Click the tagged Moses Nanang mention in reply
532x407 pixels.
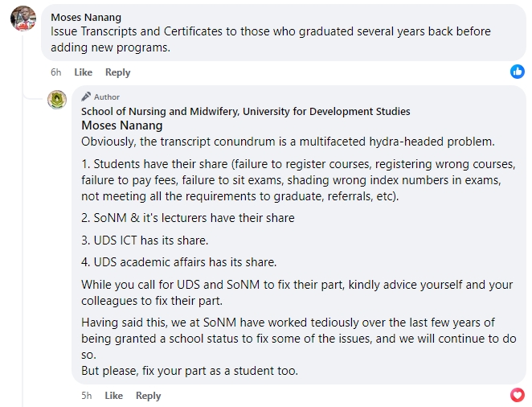click(122, 125)
